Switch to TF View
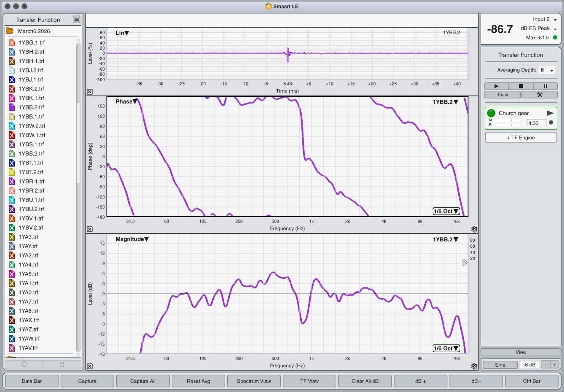Viewport: 564px width, 392px height. tap(309, 381)
